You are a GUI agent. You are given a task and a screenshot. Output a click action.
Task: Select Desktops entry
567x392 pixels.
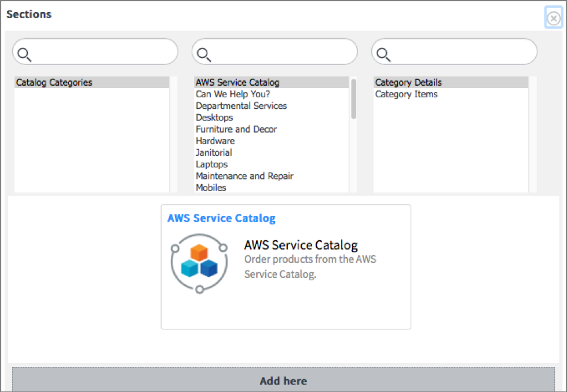[x=271, y=118]
